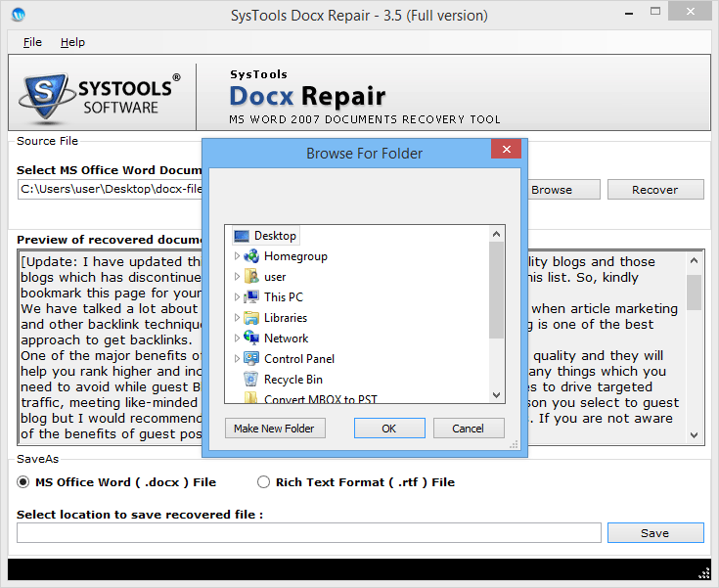Image resolution: width=719 pixels, height=588 pixels.
Task: Click the Recycle Bin icon
Action: coord(250,379)
